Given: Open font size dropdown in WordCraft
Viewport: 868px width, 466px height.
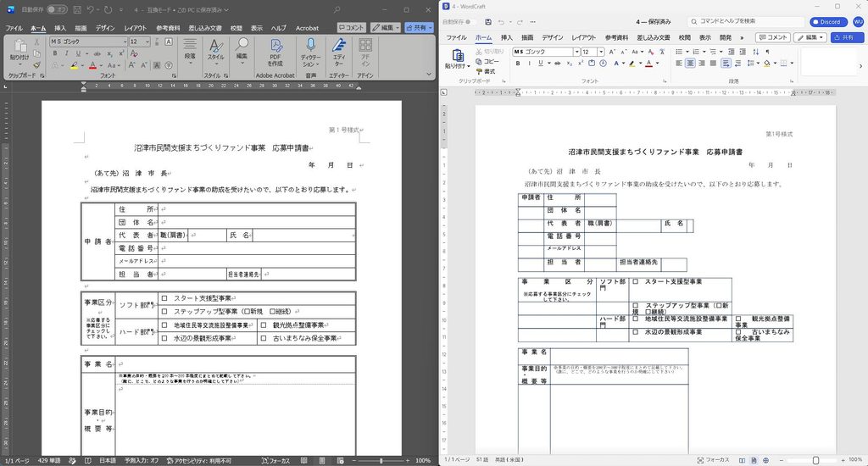Looking at the screenshot, I should coord(601,52).
